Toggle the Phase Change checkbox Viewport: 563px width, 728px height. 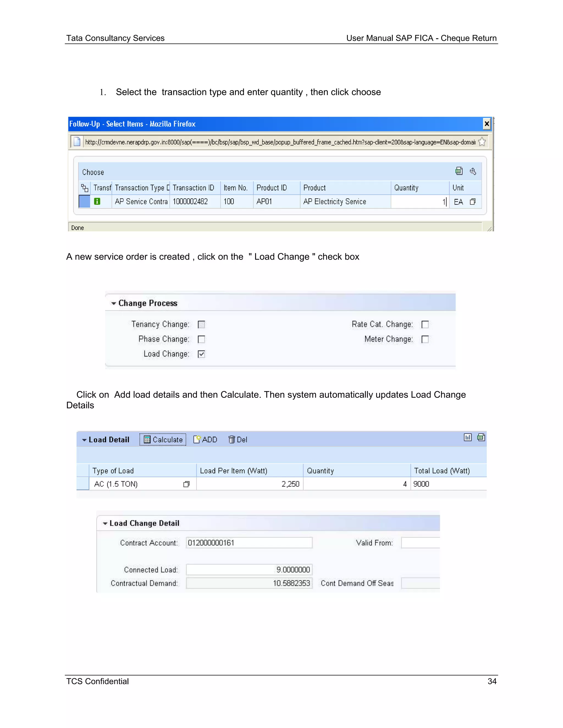(202, 339)
